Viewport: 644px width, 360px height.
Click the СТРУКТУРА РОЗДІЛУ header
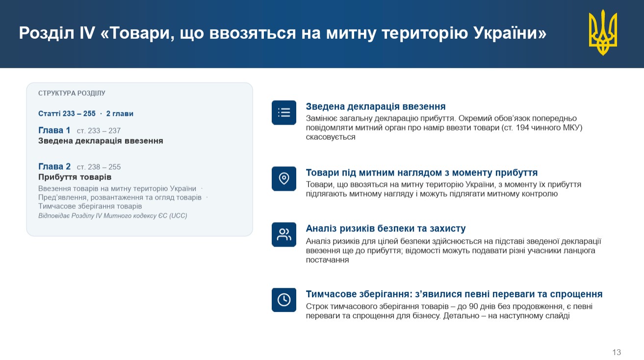(x=72, y=93)
